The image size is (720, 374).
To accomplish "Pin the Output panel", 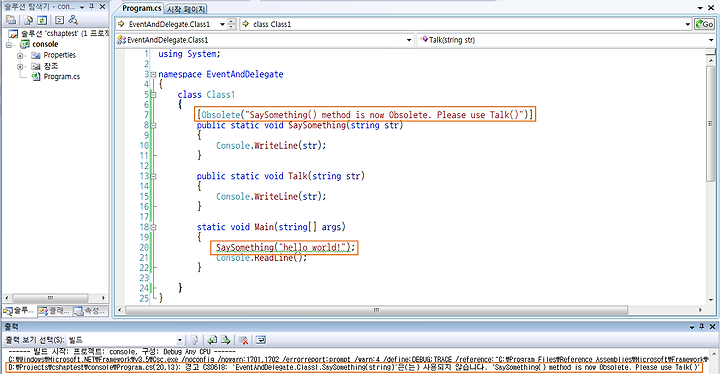I will point(702,327).
